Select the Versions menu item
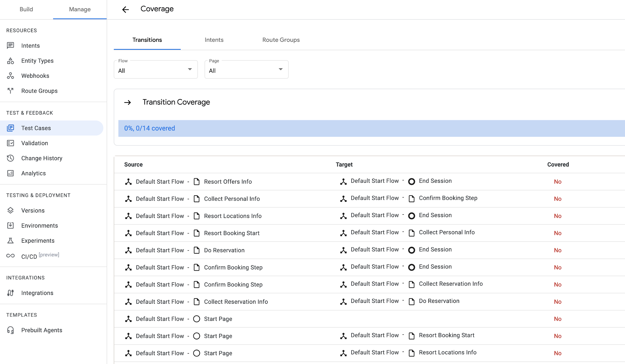 pyautogui.click(x=32, y=210)
